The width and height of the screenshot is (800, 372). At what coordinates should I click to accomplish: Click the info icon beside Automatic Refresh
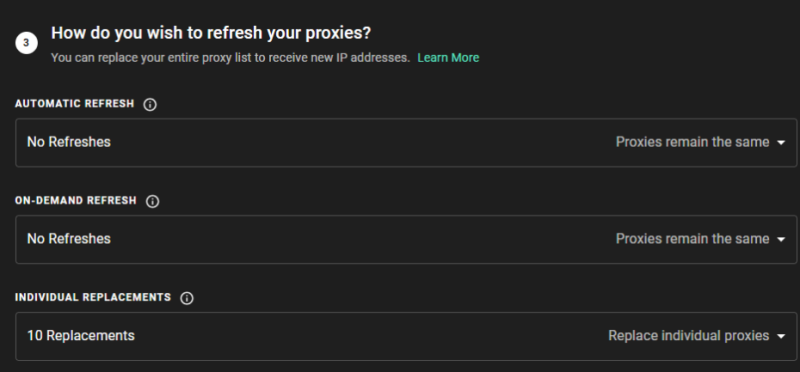coord(150,105)
